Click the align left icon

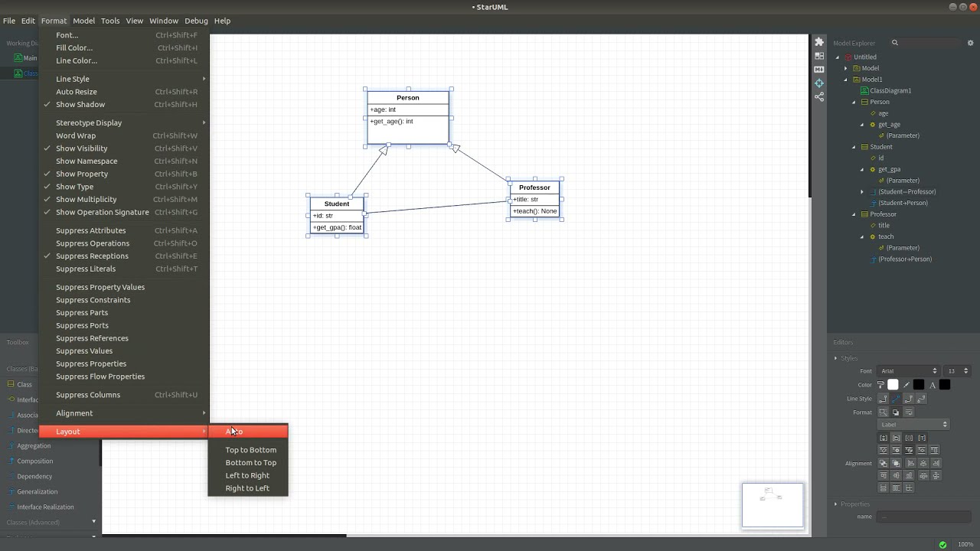coord(910,463)
